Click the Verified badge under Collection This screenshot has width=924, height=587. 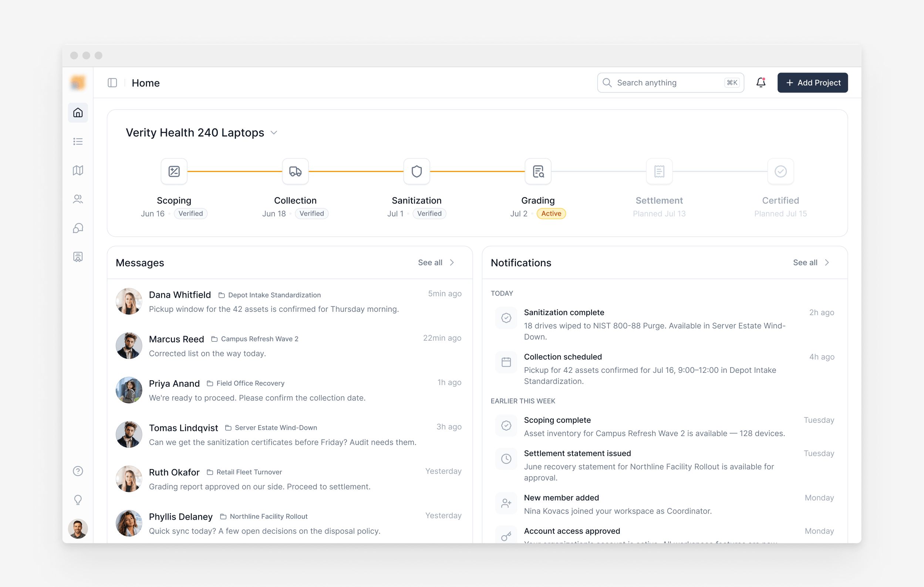tap(311, 213)
